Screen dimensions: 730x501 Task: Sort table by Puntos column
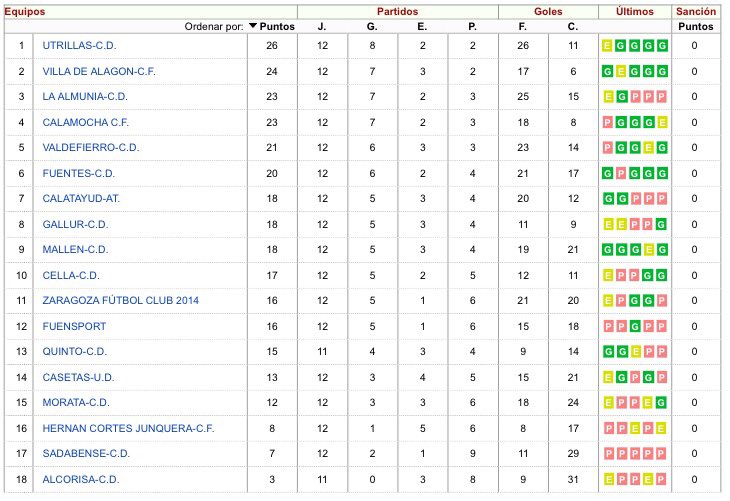277,27
